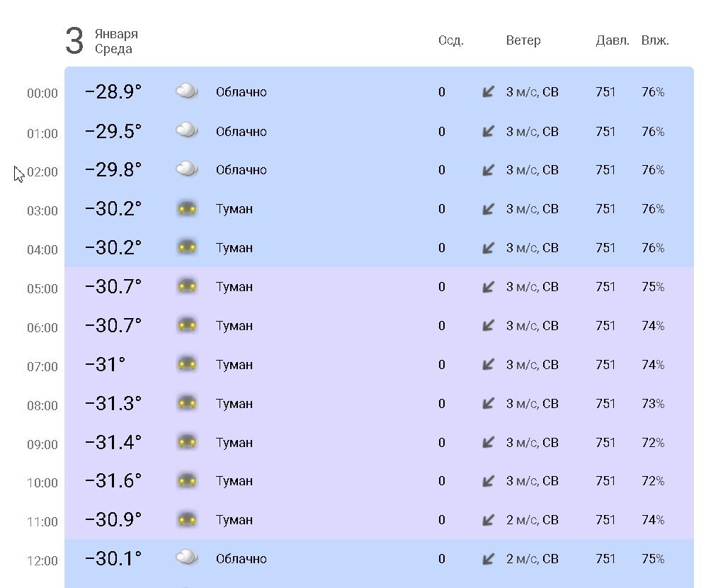
Task: Click the fog icon at 07:00
Action: 187,364
